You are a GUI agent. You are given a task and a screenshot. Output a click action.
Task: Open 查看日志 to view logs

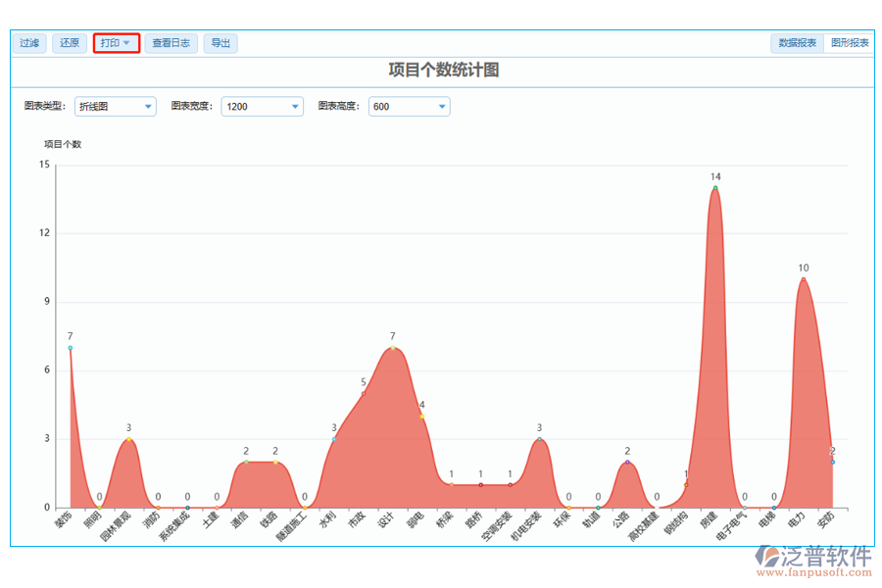pyautogui.click(x=171, y=43)
